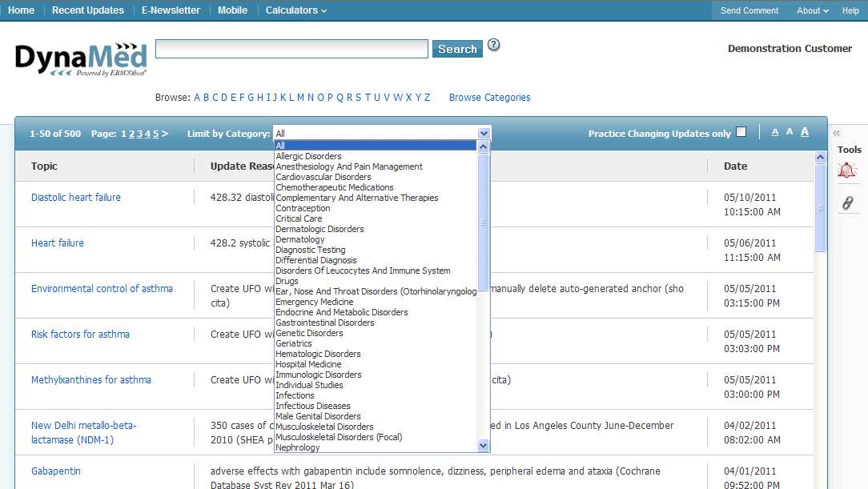The image size is (868, 489).
Task: Click Send Comment in top bar
Action: 749,10
